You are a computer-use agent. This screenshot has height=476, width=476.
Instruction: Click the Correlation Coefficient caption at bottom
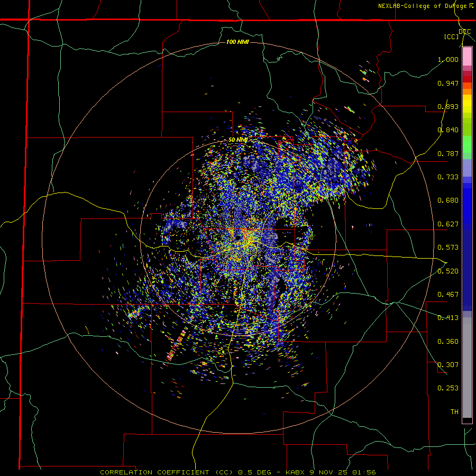pyautogui.click(x=237, y=472)
